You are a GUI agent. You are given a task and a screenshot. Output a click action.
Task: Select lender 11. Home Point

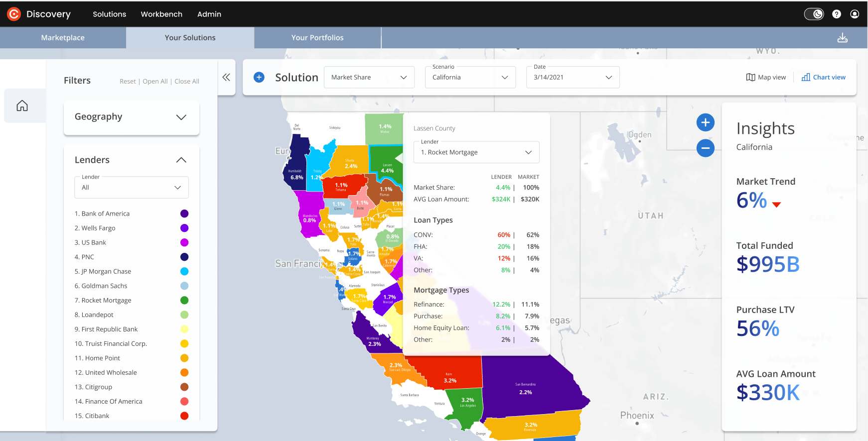pyautogui.click(x=97, y=358)
